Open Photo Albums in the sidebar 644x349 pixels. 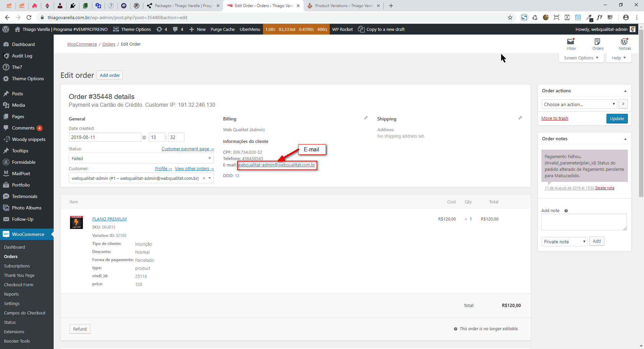26,208
